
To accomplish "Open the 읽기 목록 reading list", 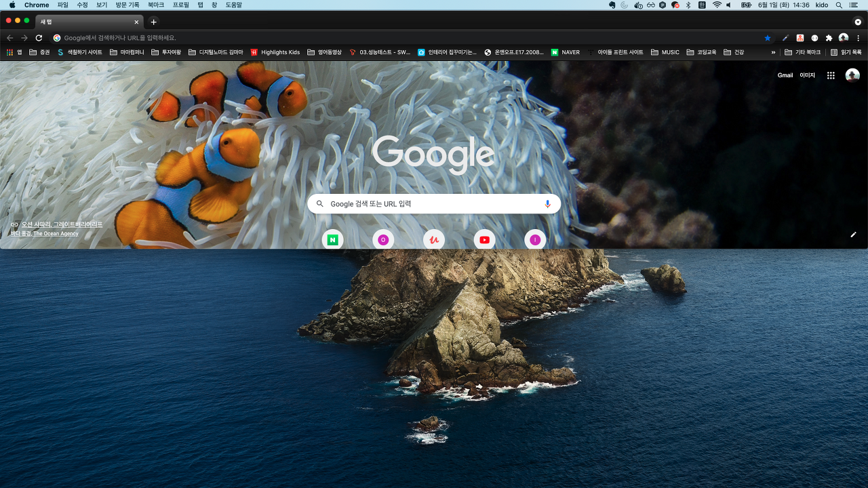I will (x=846, y=52).
